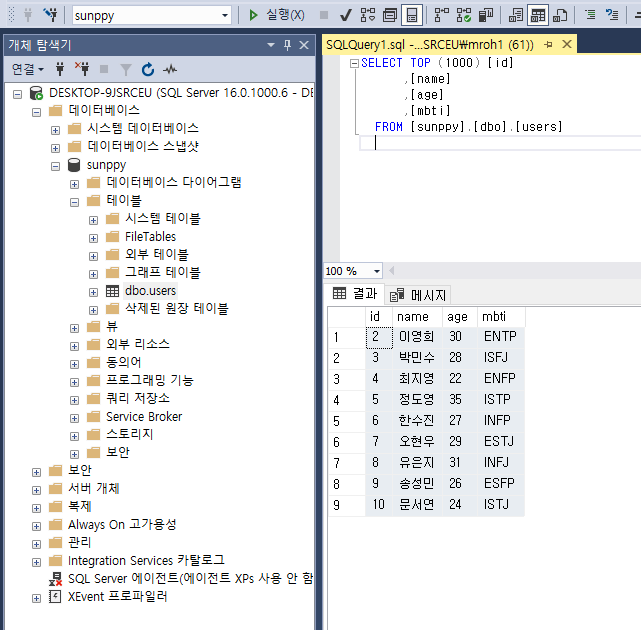Select the 쿼리 저장소 folder icon
641x630 pixels.
(x=93, y=398)
